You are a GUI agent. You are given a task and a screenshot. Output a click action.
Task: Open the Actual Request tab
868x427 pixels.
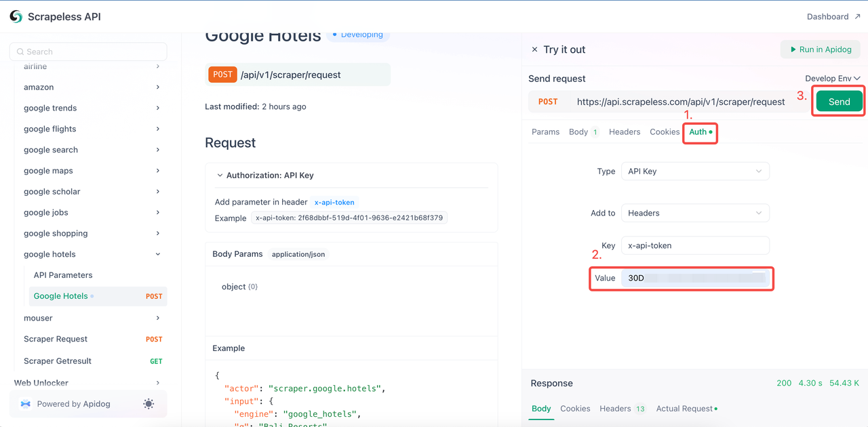pos(686,409)
